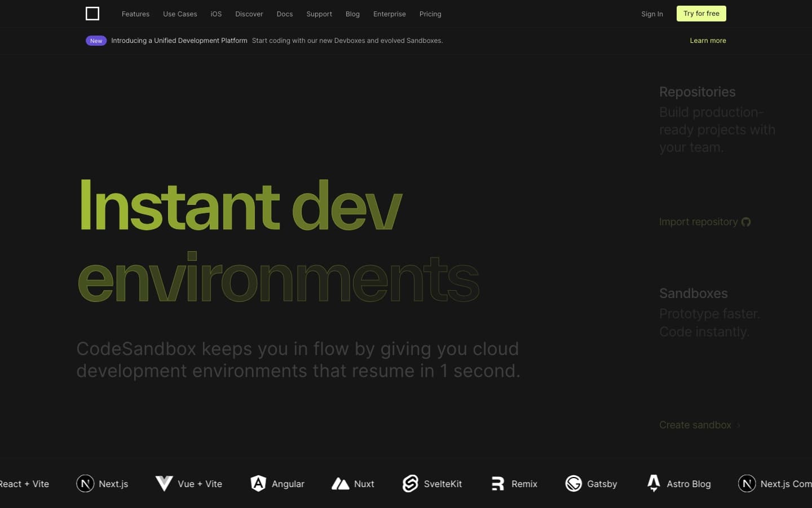Click the Learn more link

708,41
